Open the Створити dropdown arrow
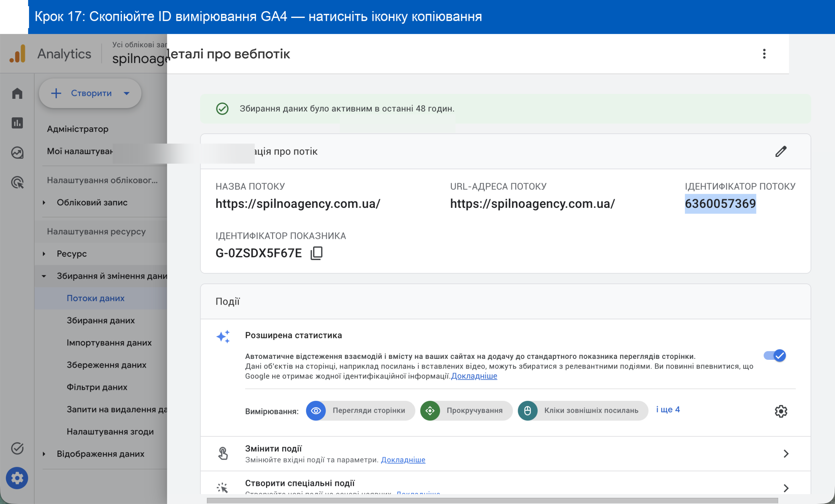The height and width of the screenshot is (504, 835). click(x=127, y=93)
